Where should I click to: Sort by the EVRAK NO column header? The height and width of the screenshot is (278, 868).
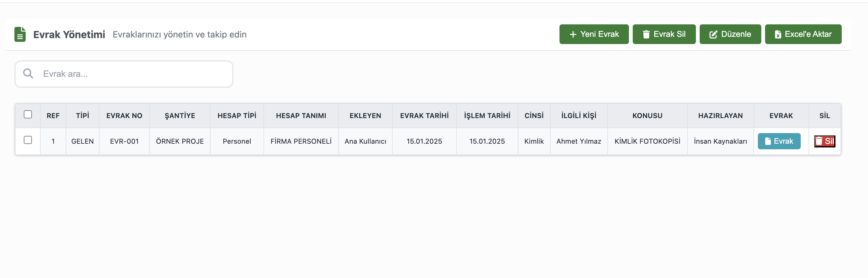tap(124, 116)
